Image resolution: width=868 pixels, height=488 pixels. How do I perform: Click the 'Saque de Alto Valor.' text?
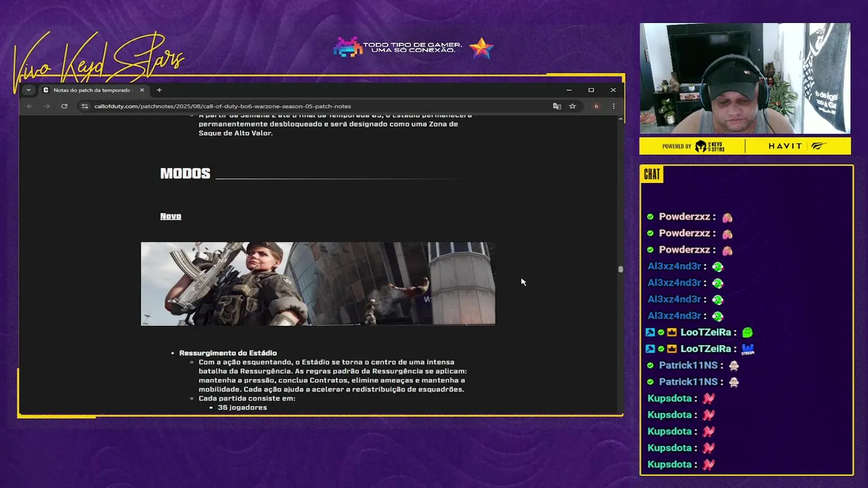(235, 134)
